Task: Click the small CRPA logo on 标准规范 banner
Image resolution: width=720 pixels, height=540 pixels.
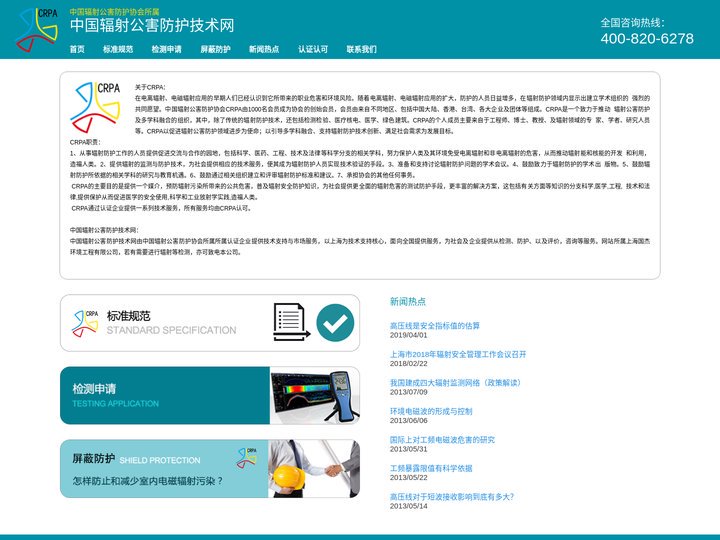Action: pos(85,323)
